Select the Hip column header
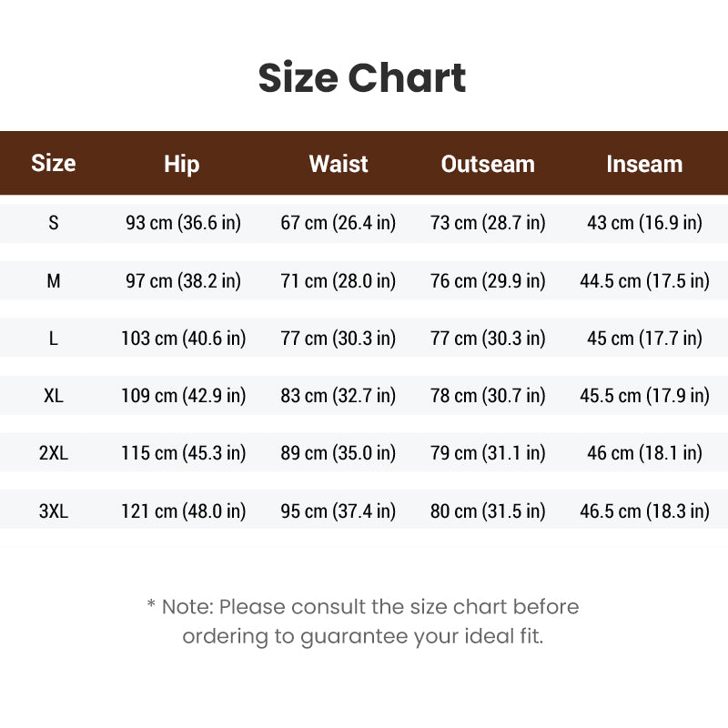 (181, 165)
